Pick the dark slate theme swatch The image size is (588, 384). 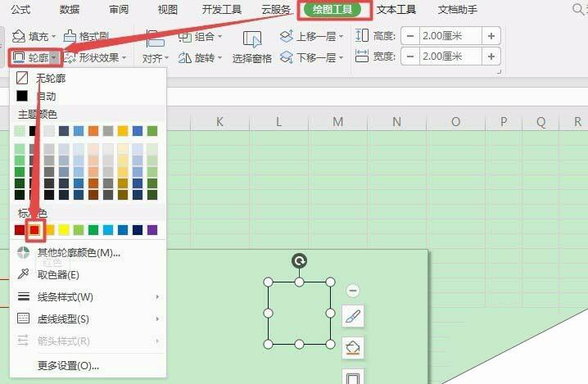[64, 131]
